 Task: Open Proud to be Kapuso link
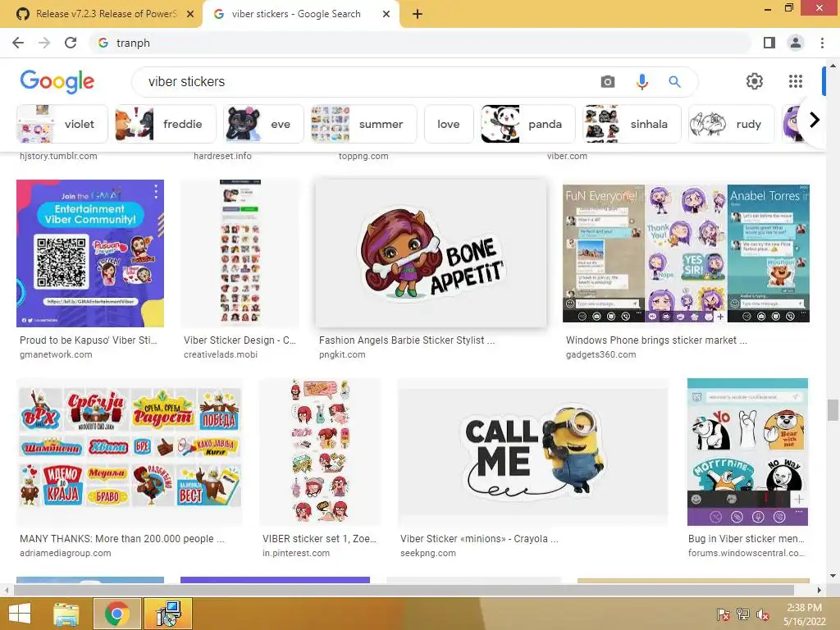coord(89,340)
